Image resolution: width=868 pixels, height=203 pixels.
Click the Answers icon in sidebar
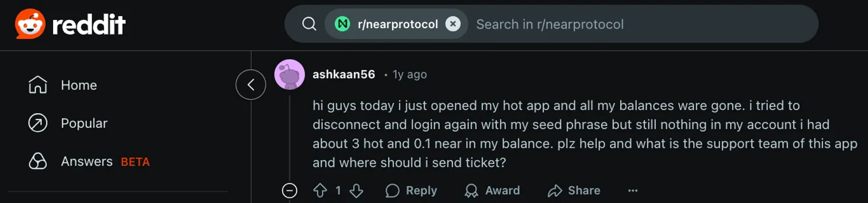click(38, 161)
